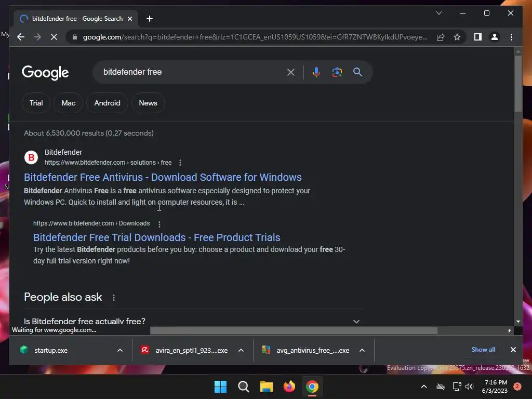This screenshot has width=532, height=399.
Task: Open Bitdefender Free Antivirus download link
Action: 163,177
